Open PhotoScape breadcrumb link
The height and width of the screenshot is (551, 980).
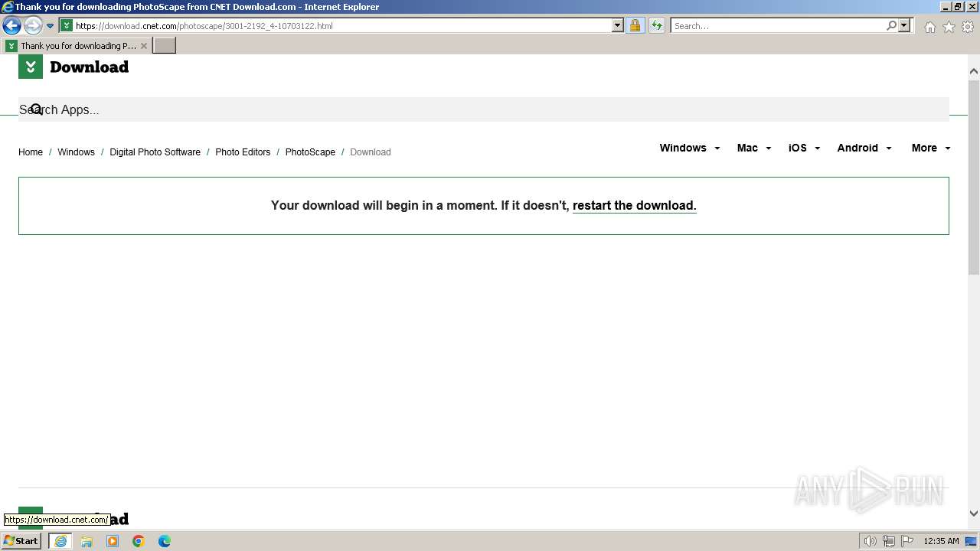tap(310, 152)
